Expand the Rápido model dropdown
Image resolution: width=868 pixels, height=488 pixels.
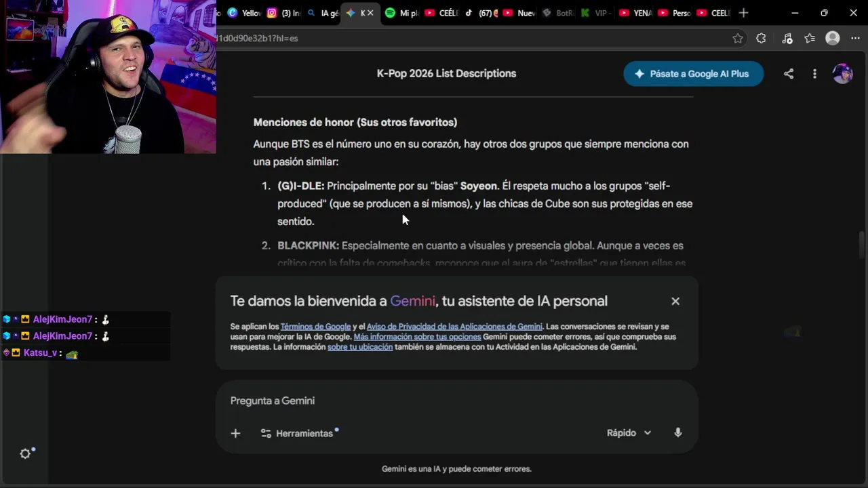pos(629,432)
